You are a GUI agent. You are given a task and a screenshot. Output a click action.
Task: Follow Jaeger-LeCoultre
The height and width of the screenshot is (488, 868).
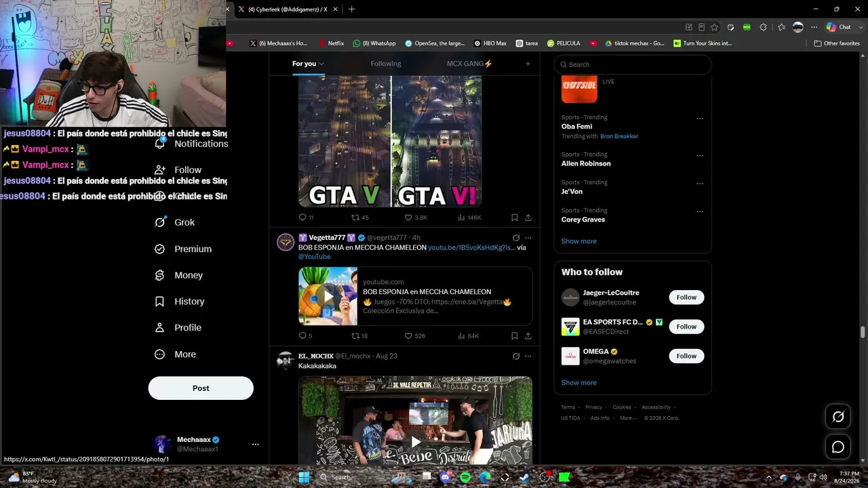click(686, 298)
